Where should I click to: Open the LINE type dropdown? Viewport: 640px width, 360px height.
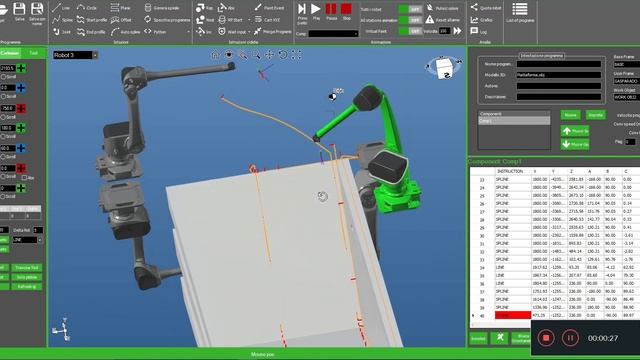pos(40,240)
